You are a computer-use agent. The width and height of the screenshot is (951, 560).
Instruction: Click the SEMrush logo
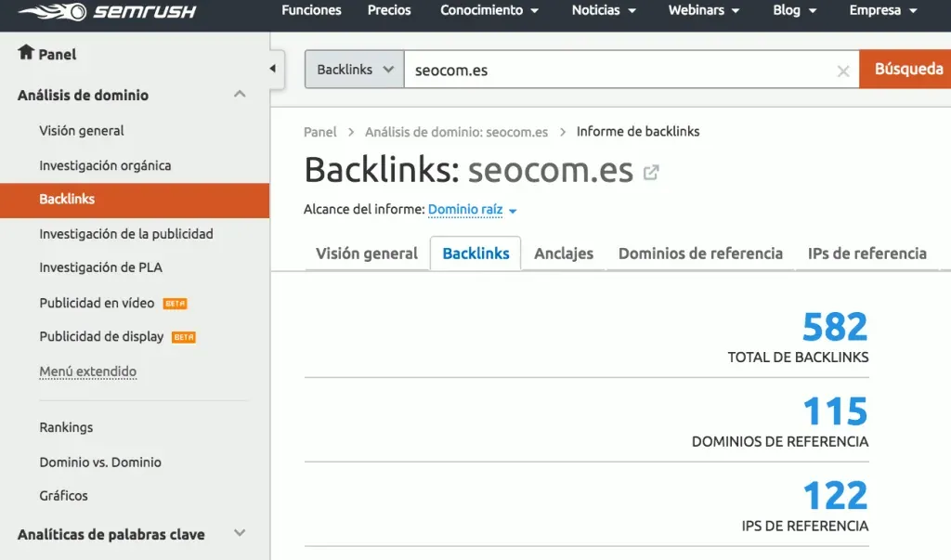coord(107,11)
